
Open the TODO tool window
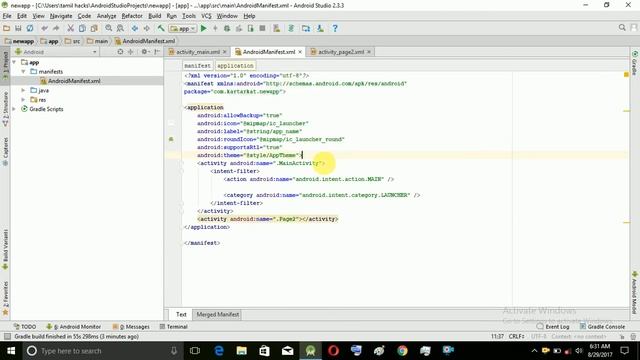pyautogui.click(x=25, y=327)
